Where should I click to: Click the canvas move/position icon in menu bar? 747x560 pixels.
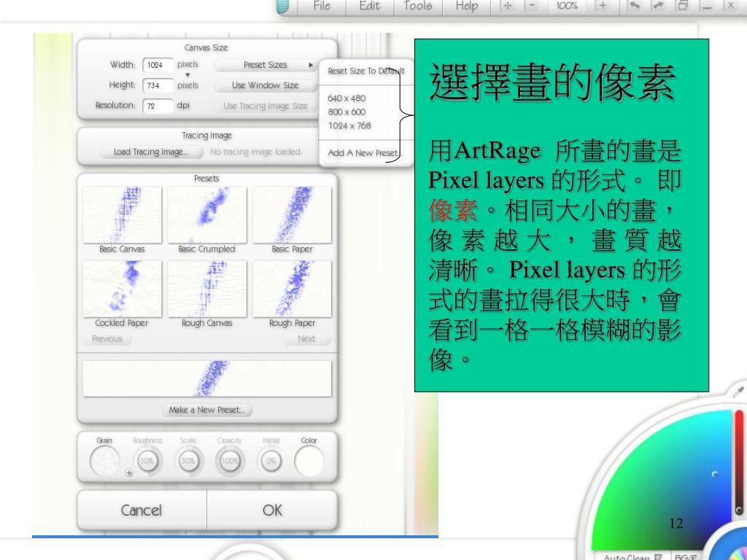(x=508, y=6)
